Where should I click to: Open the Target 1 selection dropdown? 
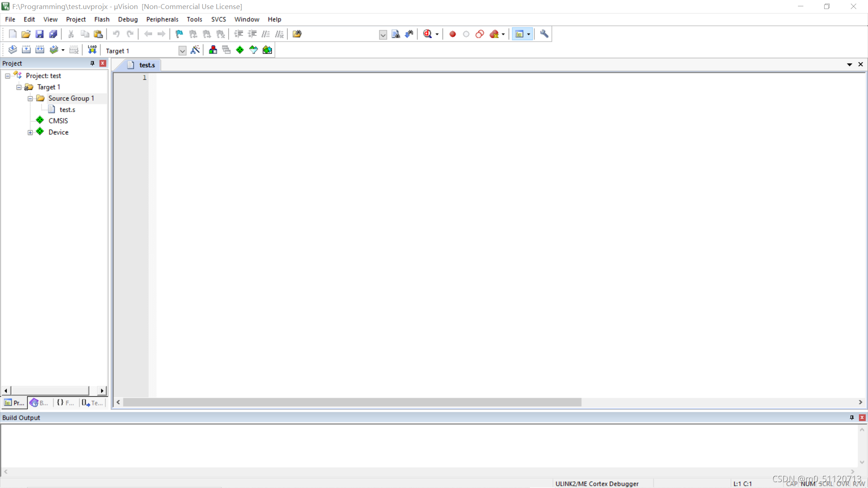(182, 51)
